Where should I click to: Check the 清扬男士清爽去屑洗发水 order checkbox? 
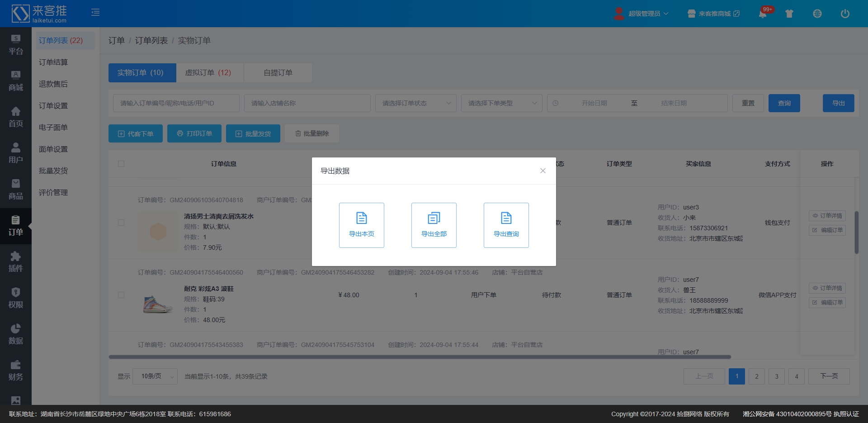pos(121,223)
